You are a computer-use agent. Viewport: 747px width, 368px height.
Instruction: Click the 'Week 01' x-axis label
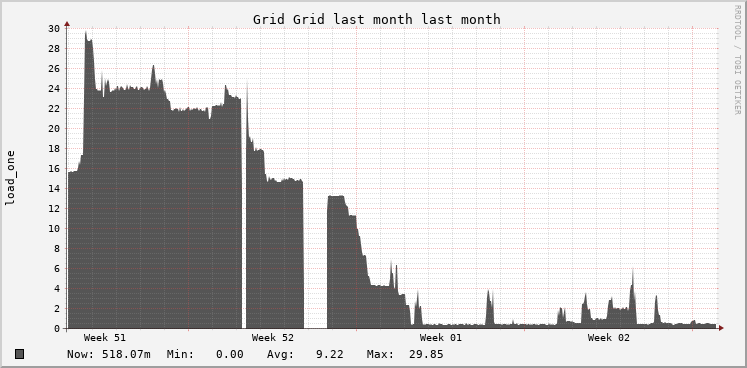(441, 338)
